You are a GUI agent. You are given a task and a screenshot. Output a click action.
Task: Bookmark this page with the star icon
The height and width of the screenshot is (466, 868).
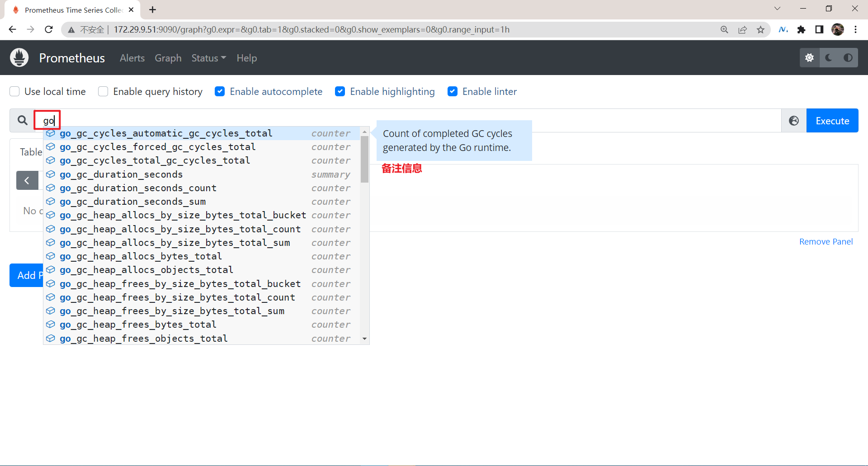click(x=760, y=29)
